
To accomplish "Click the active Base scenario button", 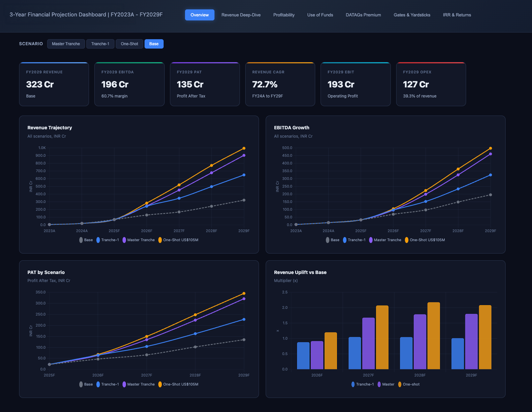I will 154,44.
